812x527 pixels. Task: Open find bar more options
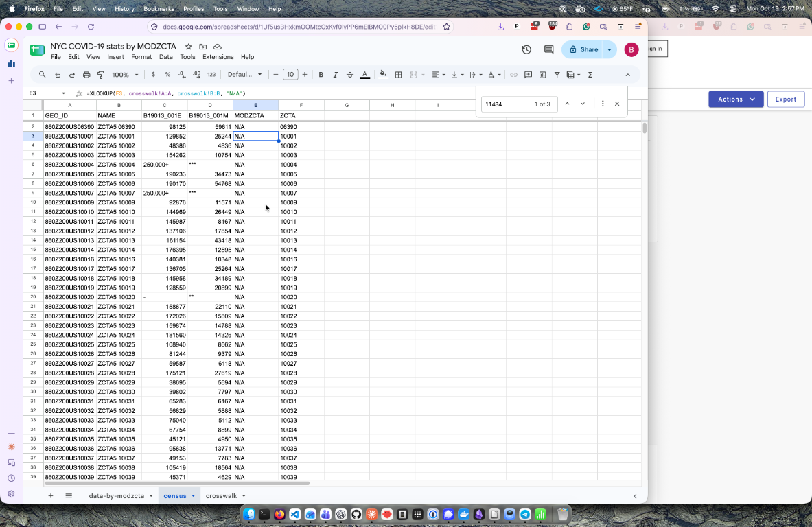[x=602, y=104]
